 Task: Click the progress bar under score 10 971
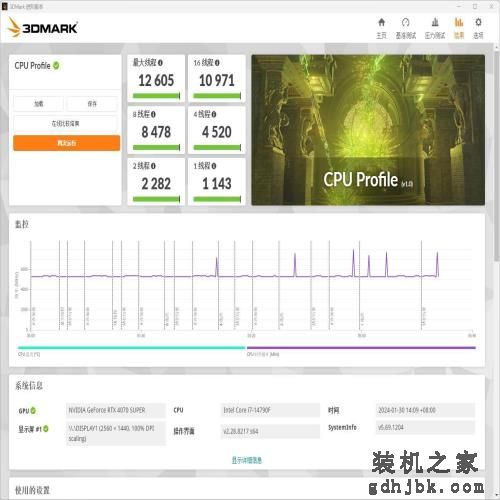[217, 96]
